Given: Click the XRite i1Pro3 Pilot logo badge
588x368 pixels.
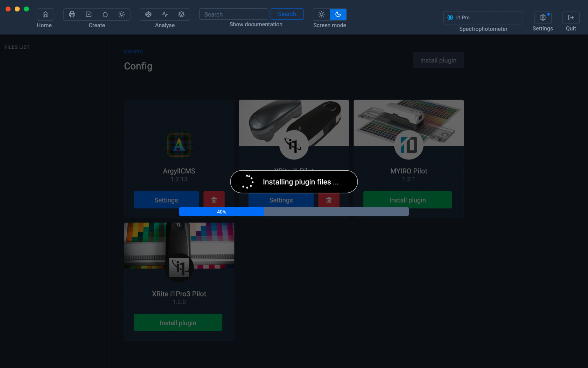Looking at the screenshot, I should point(179,268).
